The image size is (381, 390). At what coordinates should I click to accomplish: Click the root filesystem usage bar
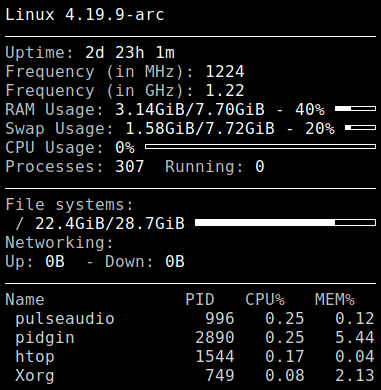[x=285, y=223]
